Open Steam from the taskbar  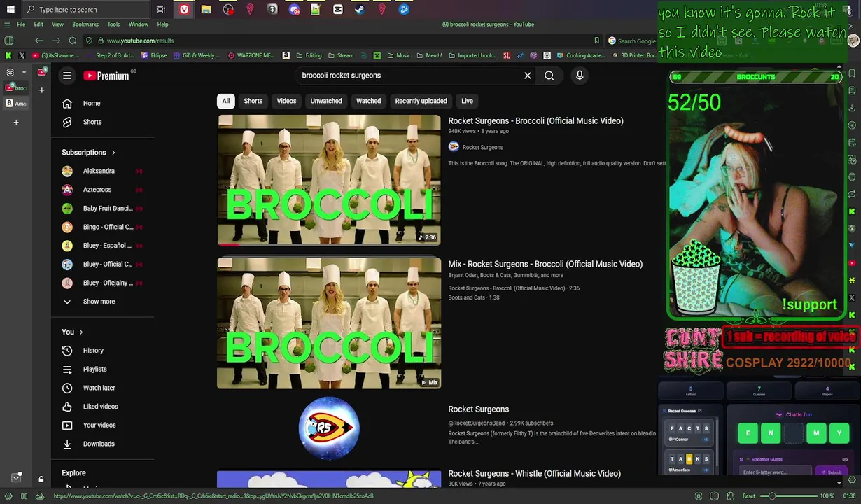click(x=360, y=10)
